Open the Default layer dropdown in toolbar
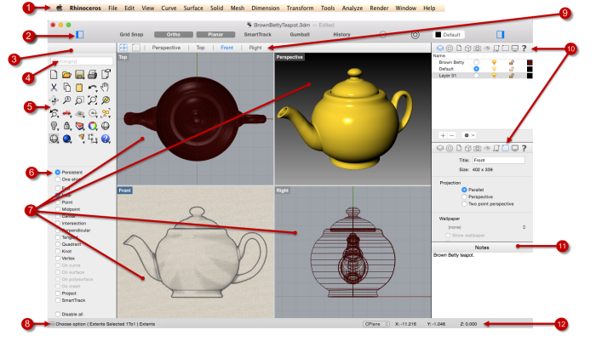This screenshot has width=596, height=364. tap(449, 35)
